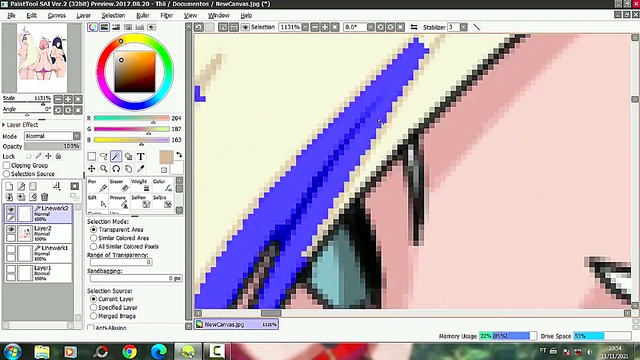Screen dimensions: 640x360
Task: Choose the linework Edit tool
Action: click(98, 202)
